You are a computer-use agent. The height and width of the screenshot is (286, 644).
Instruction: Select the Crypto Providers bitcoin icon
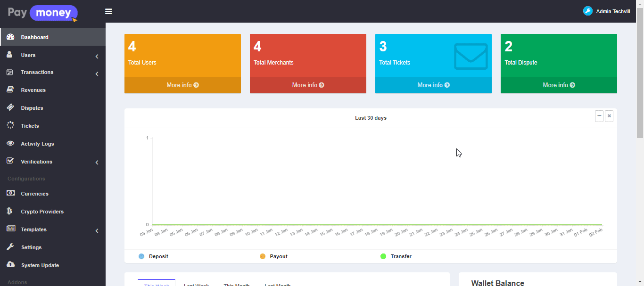[10, 211]
